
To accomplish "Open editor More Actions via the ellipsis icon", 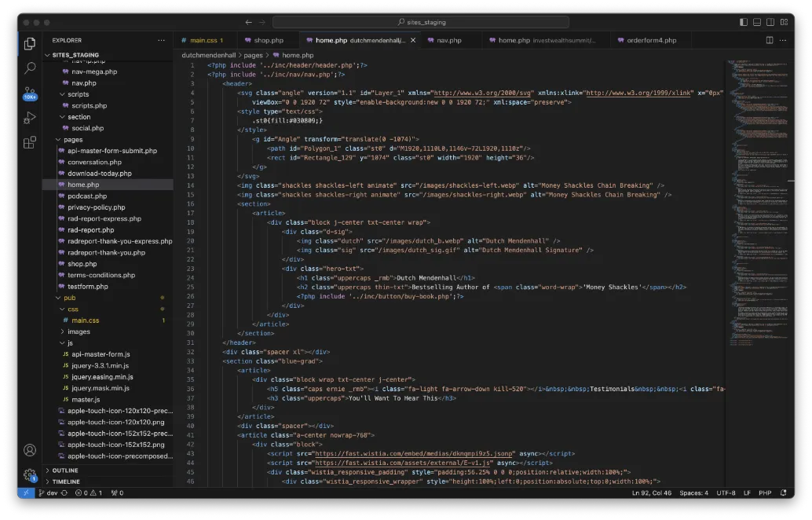I will point(783,39).
